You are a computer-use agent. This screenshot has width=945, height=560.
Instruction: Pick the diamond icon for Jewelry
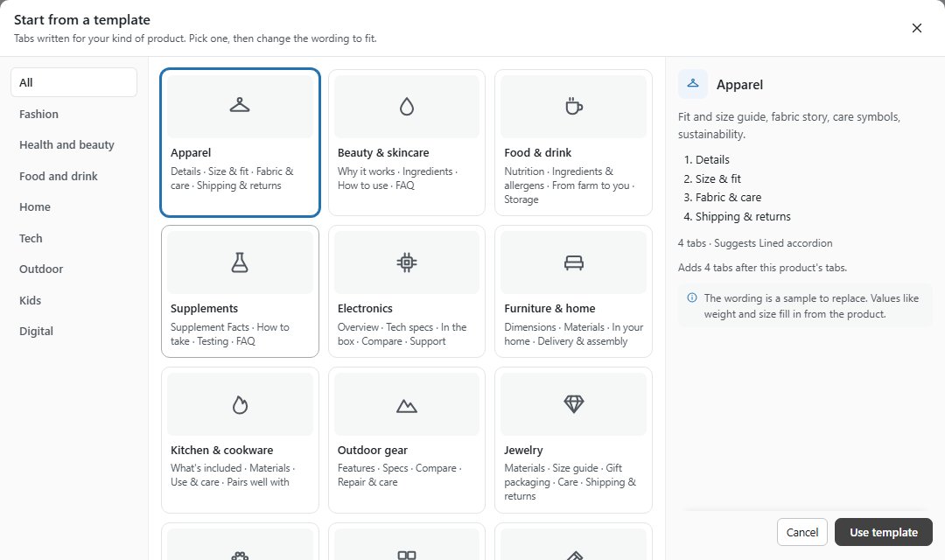pyautogui.click(x=574, y=404)
